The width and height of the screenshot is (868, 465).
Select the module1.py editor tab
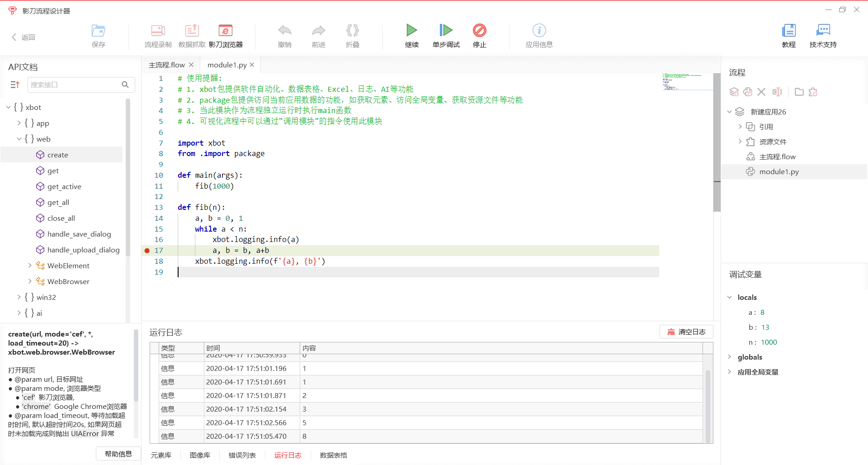tap(227, 65)
